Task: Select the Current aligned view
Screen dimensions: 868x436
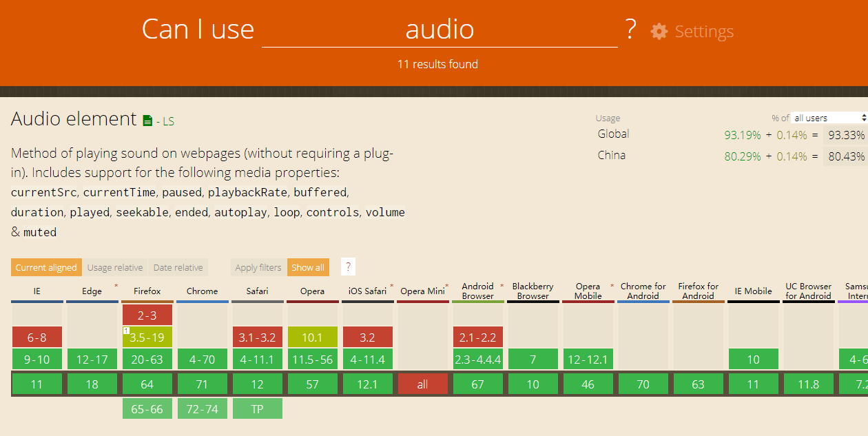Action: click(x=46, y=267)
